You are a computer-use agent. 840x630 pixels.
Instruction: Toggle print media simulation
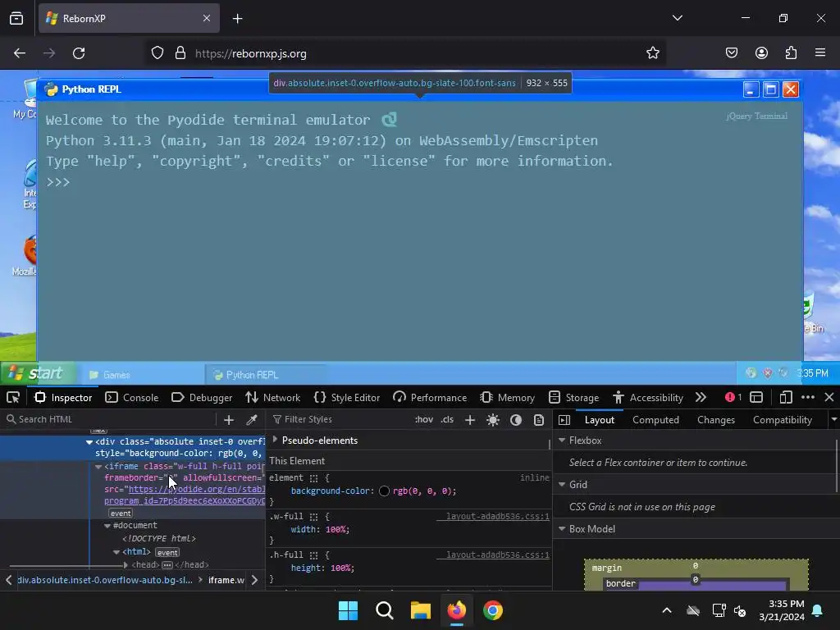click(539, 420)
